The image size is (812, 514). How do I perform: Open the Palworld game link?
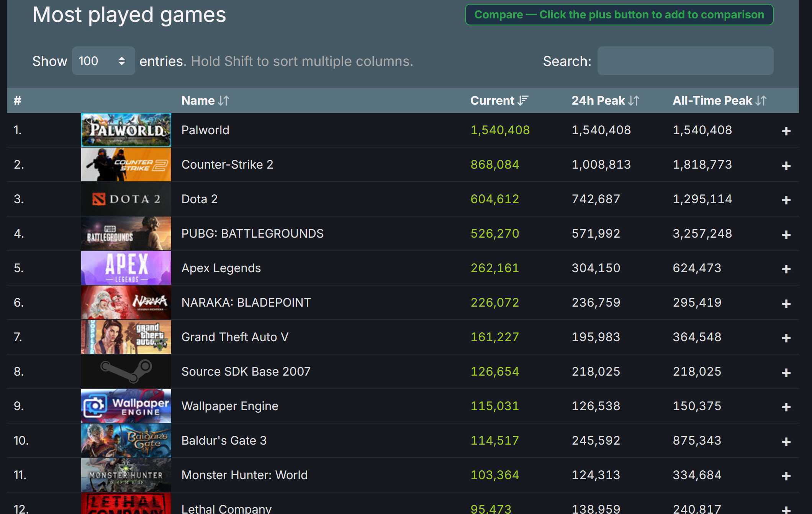click(x=205, y=130)
